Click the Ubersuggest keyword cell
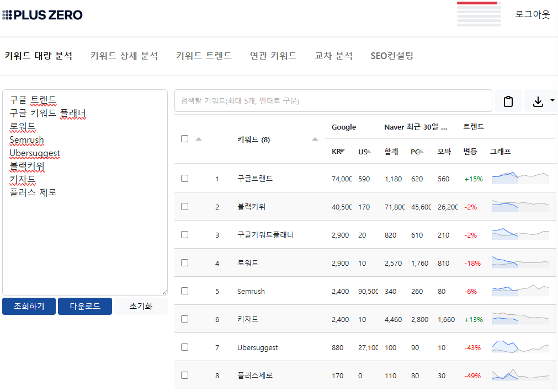This screenshot has height=392, width=558. point(257,347)
